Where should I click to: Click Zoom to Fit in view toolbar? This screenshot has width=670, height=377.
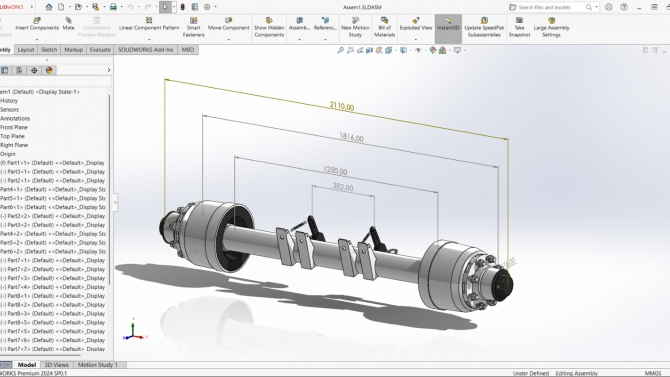(341, 50)
